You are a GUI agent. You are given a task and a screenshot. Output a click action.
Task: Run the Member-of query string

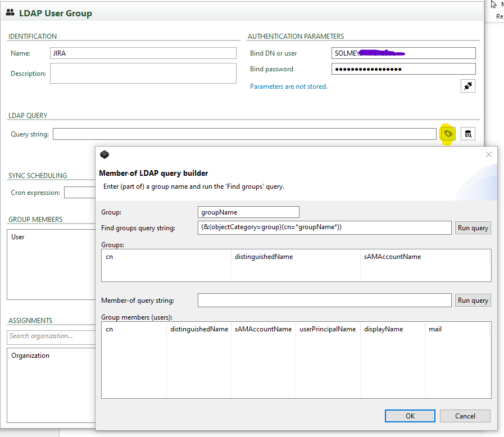(x=473, y=301)
